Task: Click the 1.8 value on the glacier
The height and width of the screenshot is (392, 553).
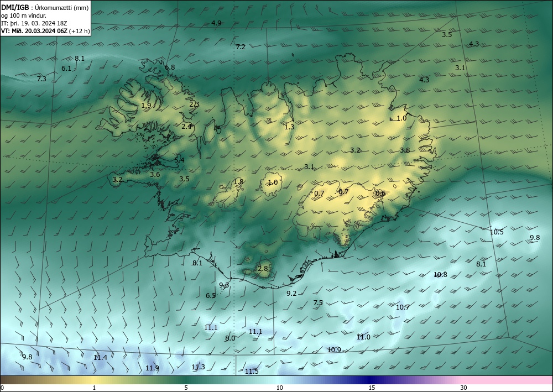Action: tap(238, 182)
